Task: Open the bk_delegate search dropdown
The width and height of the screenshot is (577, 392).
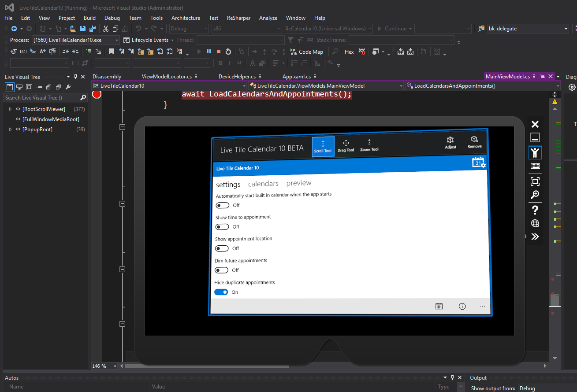Action: 566,29
